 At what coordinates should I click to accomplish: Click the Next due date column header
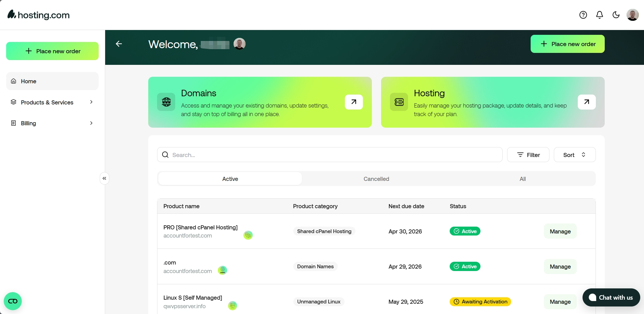406,206
